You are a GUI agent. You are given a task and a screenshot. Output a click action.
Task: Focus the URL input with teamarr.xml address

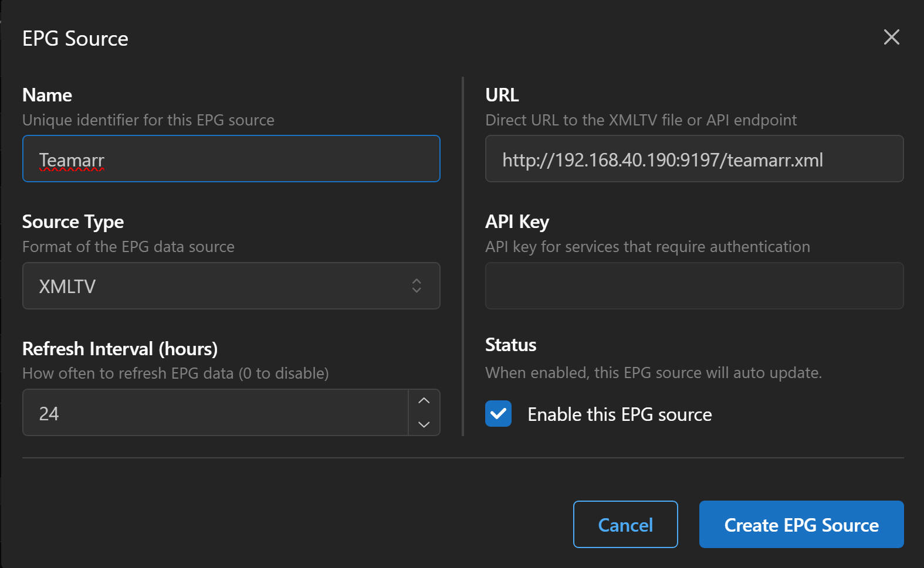[x=693, y=159]
